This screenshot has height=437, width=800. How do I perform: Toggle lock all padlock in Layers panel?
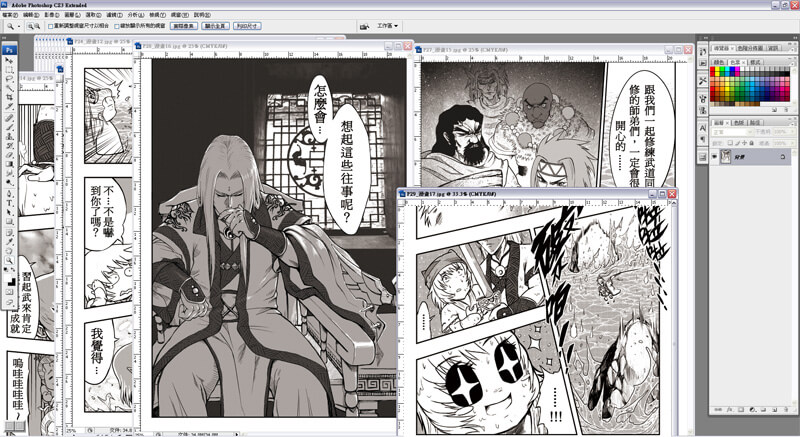click(x=751, y=143)
